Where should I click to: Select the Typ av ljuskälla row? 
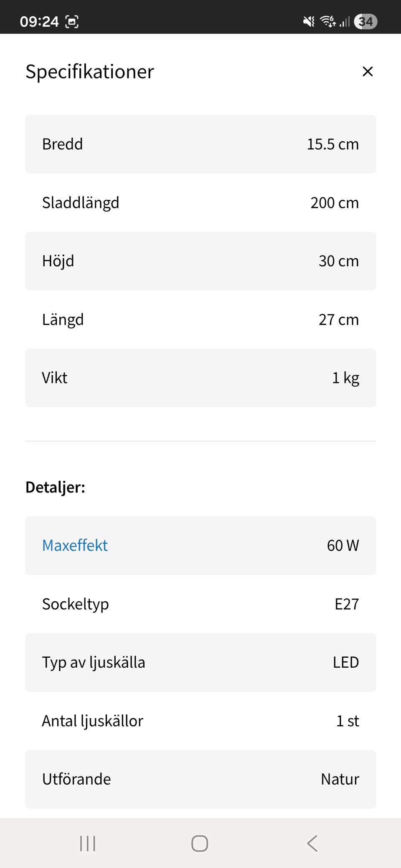200,662
